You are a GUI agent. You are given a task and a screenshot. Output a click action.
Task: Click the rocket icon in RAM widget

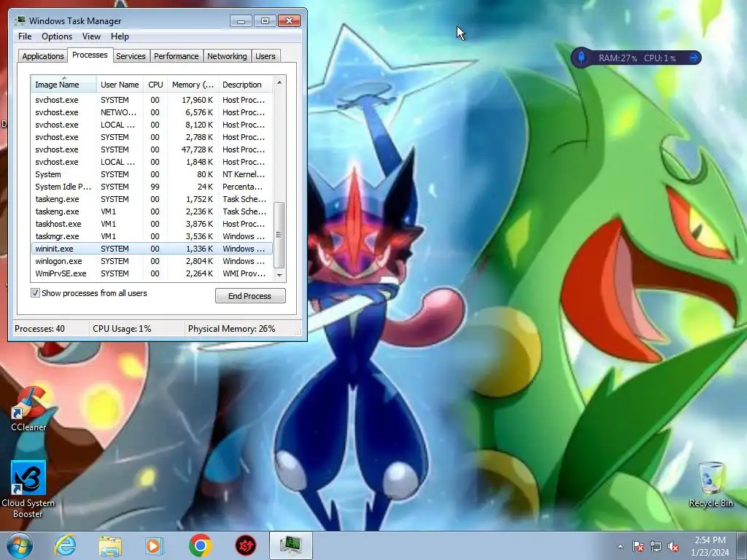pos(581,58)
